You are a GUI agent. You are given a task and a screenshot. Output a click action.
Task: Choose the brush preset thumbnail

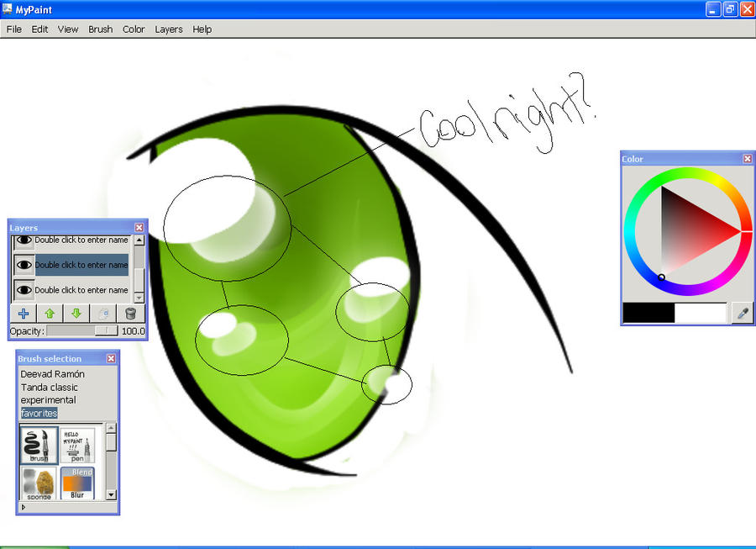(39, 446)
